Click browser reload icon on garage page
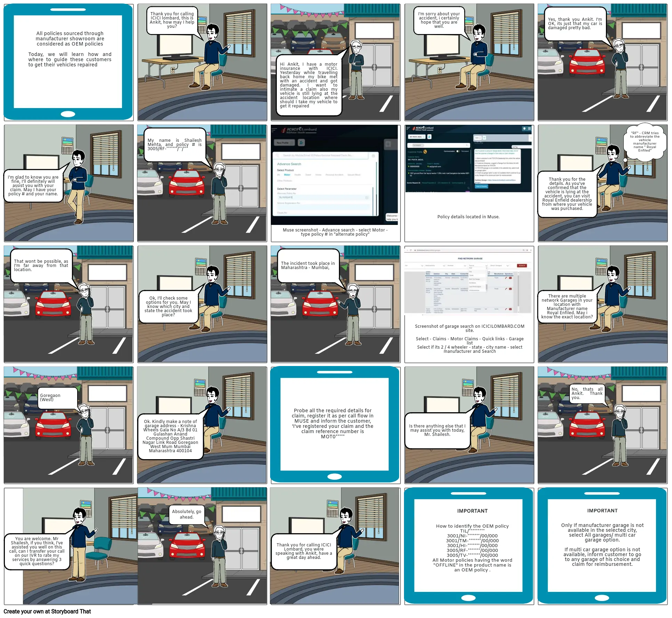The width and height of the screenshot is (672, 618). click(411, 250)
